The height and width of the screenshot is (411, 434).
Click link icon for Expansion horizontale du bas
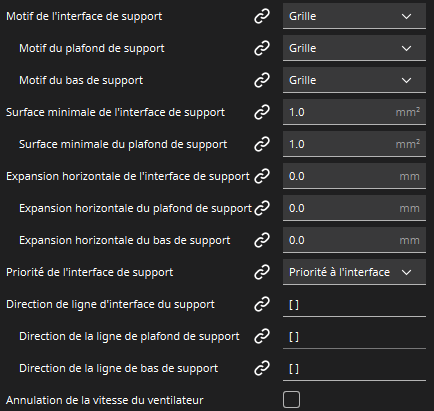262,240
